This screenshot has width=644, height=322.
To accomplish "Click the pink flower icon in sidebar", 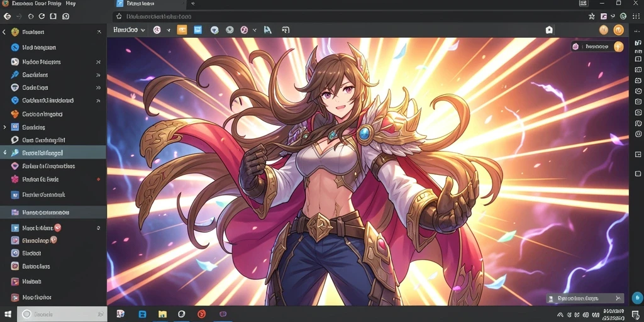I will tap(15, 179).
